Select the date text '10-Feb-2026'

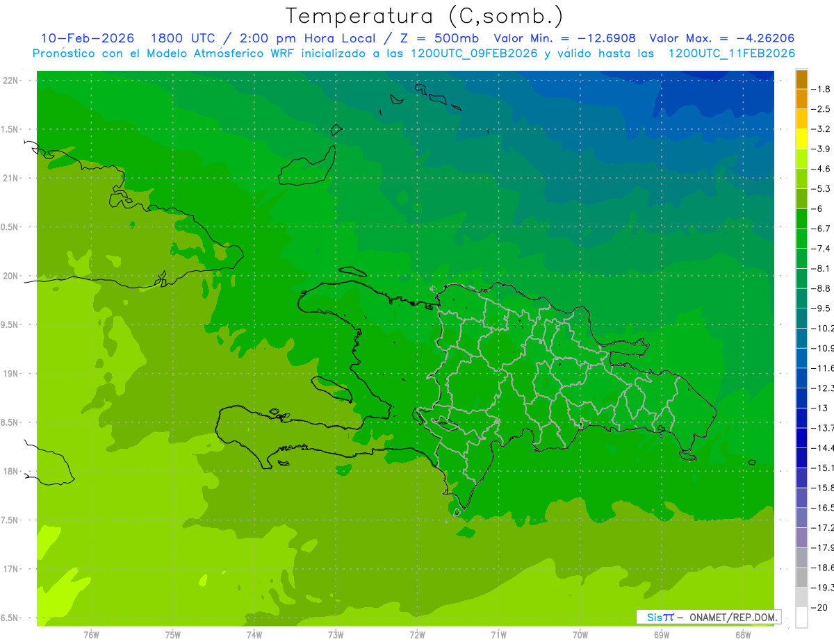coord(87,38)
